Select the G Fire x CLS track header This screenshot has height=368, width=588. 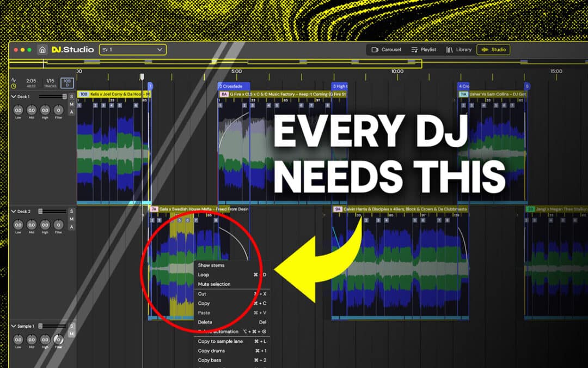[x=283, y=94]
